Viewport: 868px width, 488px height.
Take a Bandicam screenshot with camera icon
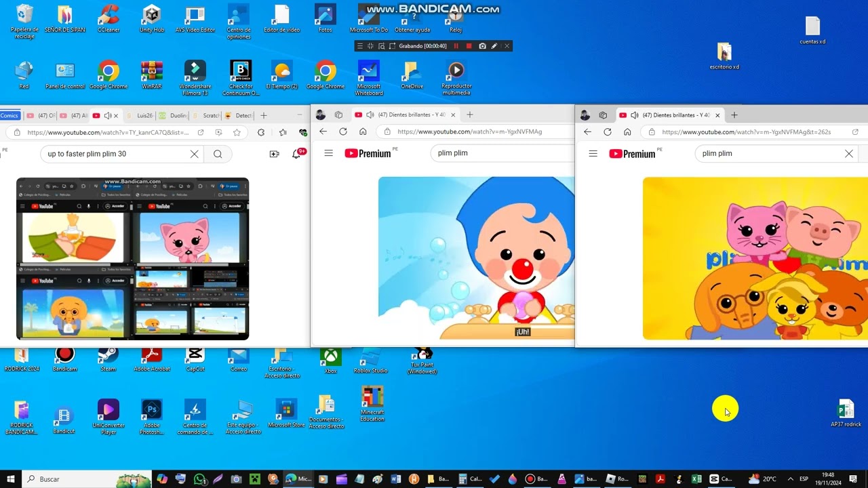(x=482, y=46)
